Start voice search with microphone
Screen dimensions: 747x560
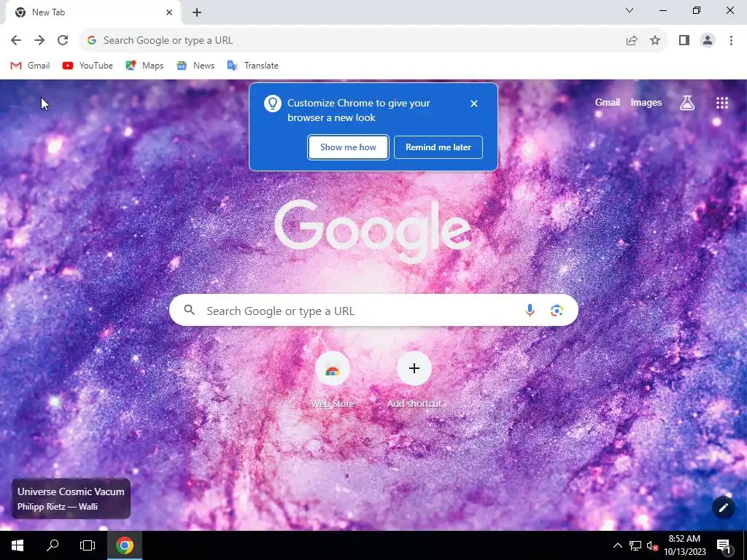530,311
